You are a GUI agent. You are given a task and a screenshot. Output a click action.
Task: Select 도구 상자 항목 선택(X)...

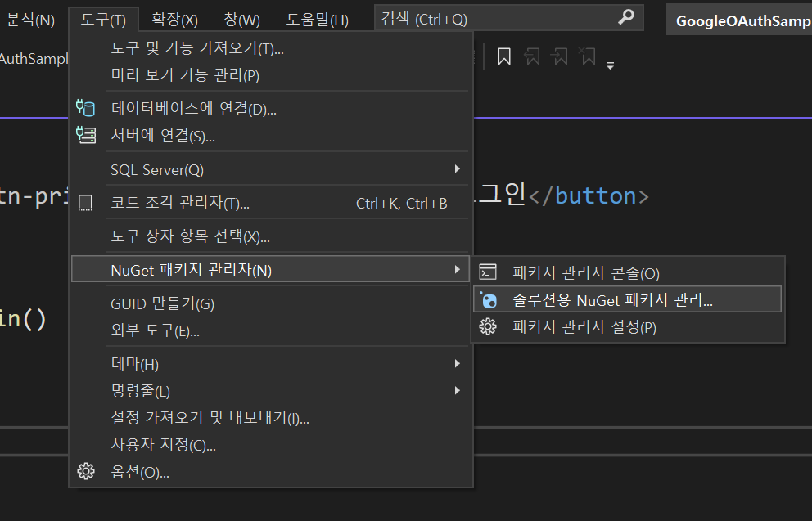click(270, 236)
